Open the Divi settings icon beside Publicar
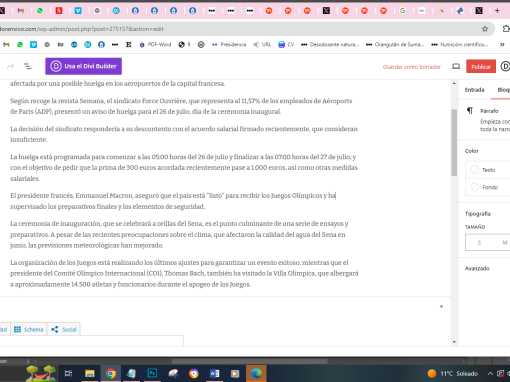 (x=505, y=66)
